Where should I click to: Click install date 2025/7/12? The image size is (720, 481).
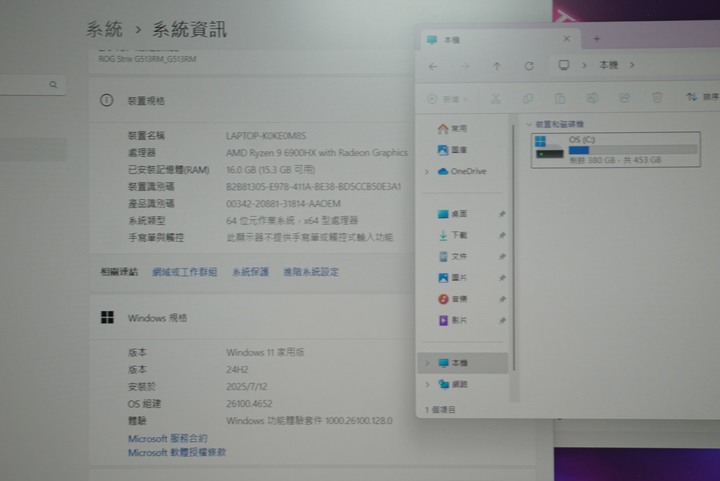[x=247, y=386]
